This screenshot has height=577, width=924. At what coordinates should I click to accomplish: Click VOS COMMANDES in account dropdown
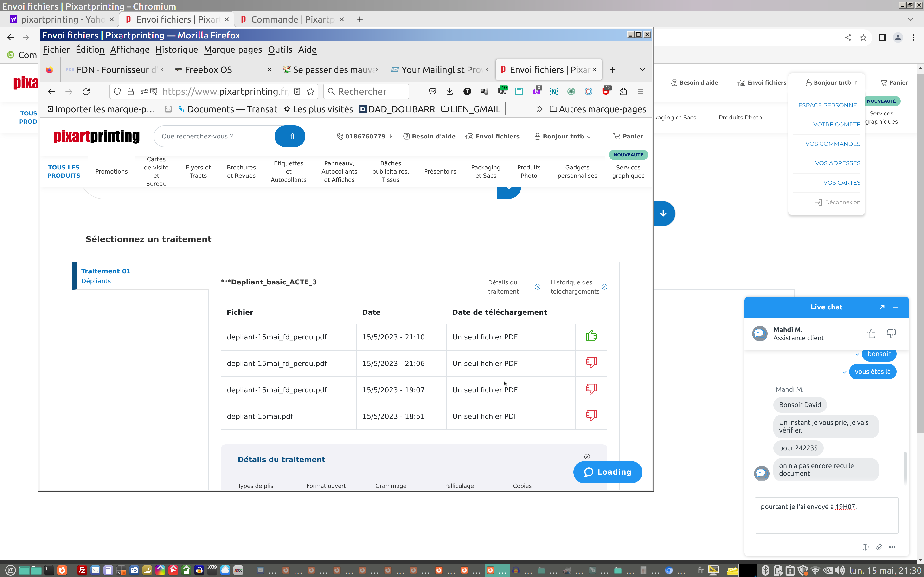point(832,144)
